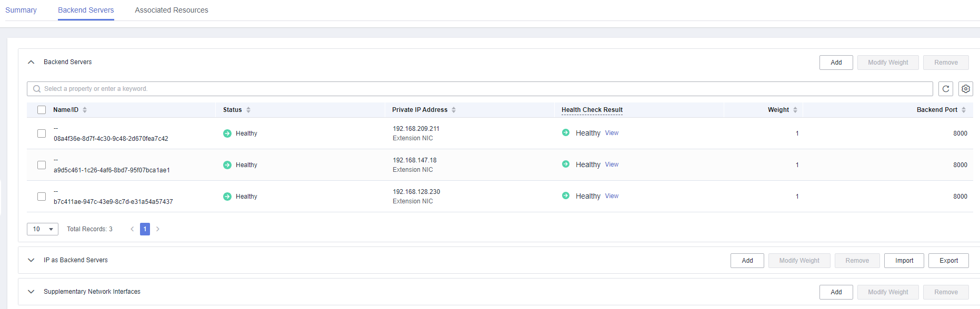View health check for 192.168.147.18
980x309 pixels.
612,164
